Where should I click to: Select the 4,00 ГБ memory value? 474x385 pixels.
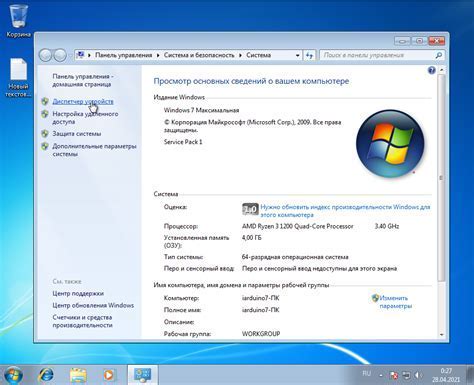[x=252, y=238]
